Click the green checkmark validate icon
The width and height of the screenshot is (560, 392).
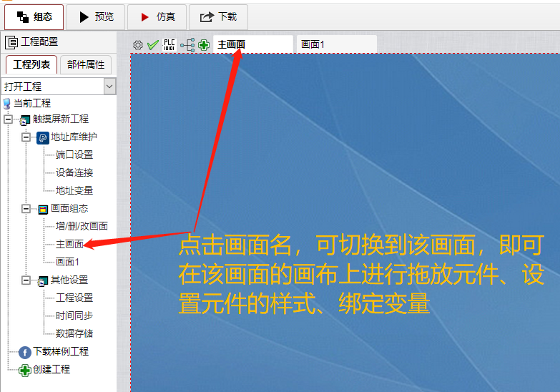[x=152, y=45]
